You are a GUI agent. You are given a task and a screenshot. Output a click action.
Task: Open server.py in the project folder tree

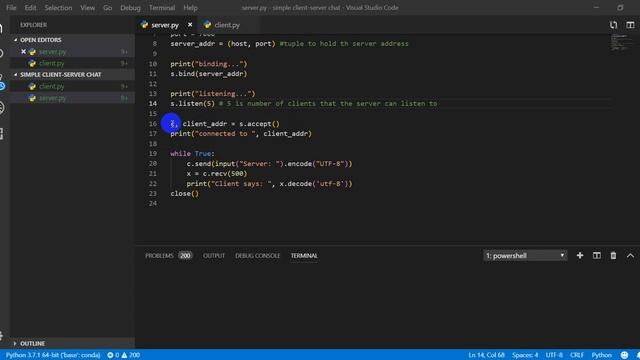click(x=52, y=98)
